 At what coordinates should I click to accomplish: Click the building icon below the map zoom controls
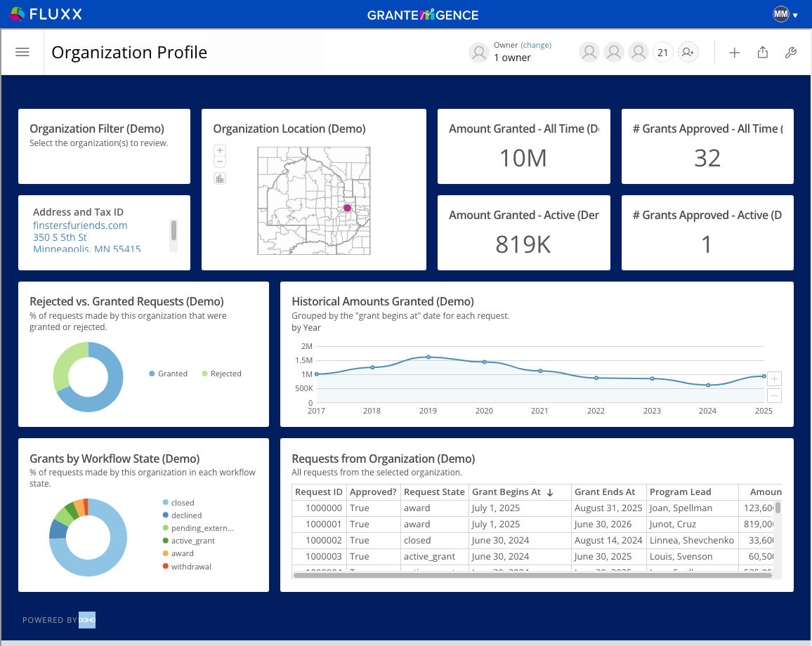(x=220, y=178)
